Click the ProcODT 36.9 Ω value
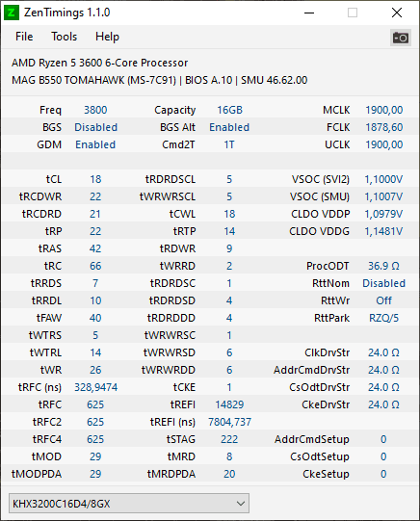Viewport: 420px width, 521px height. point(383,266)
